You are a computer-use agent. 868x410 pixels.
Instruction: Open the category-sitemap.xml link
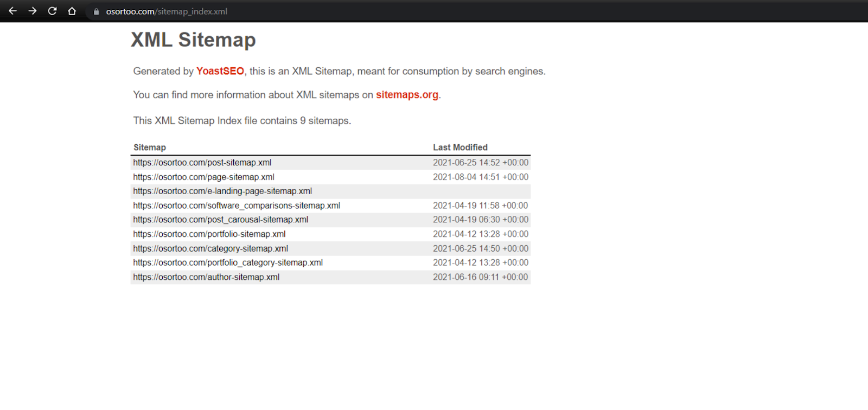tap(210, 248)
